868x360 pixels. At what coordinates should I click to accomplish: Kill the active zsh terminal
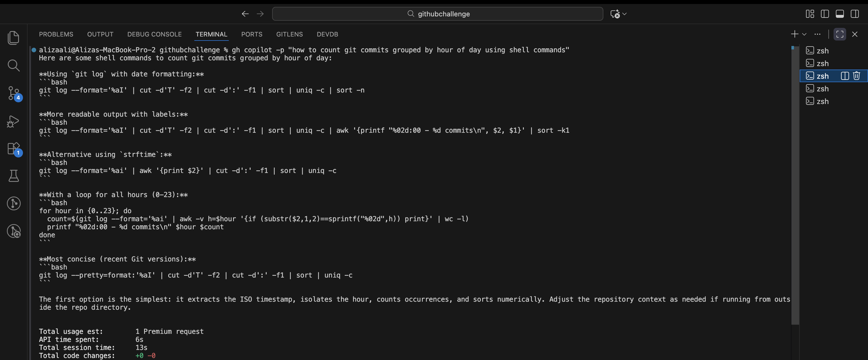pyautogui.click(x=857, y=76)
